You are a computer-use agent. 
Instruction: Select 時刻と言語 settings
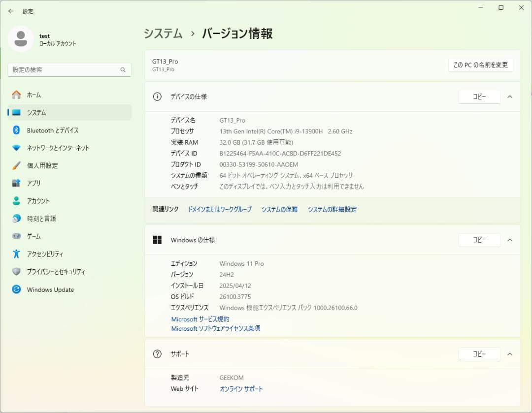tap(41, 219)
